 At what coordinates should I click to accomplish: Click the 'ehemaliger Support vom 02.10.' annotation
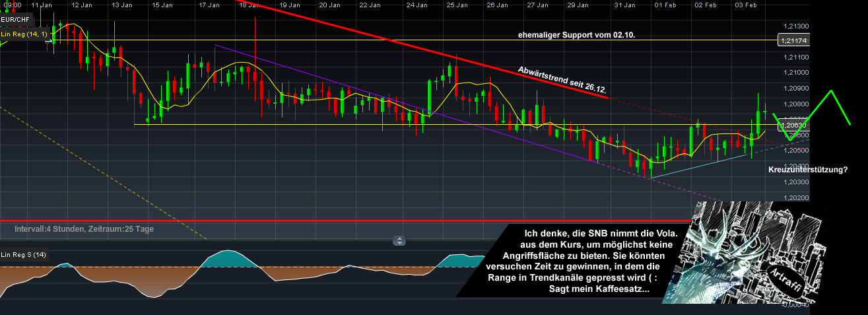[x=575, y=34]
